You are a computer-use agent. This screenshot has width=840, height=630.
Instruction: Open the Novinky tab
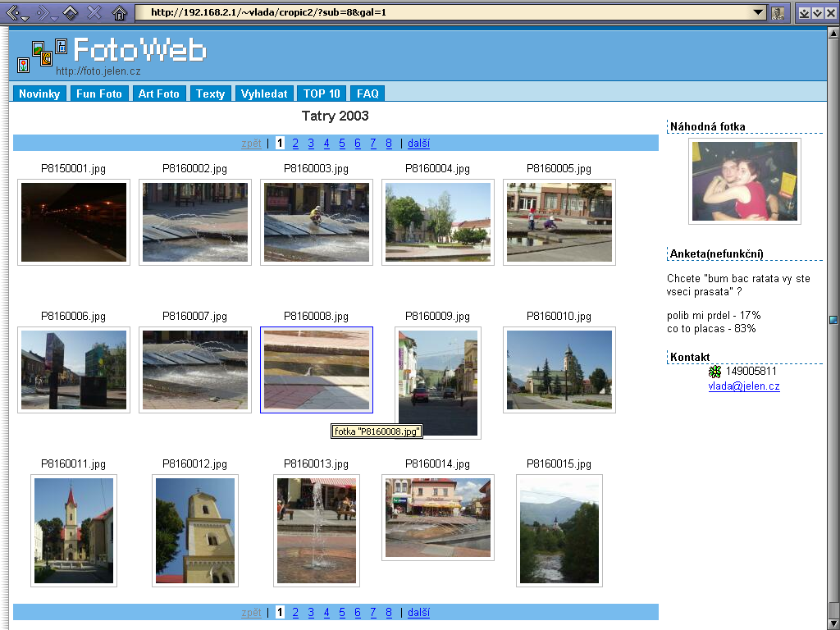click(x=39, y=94)
